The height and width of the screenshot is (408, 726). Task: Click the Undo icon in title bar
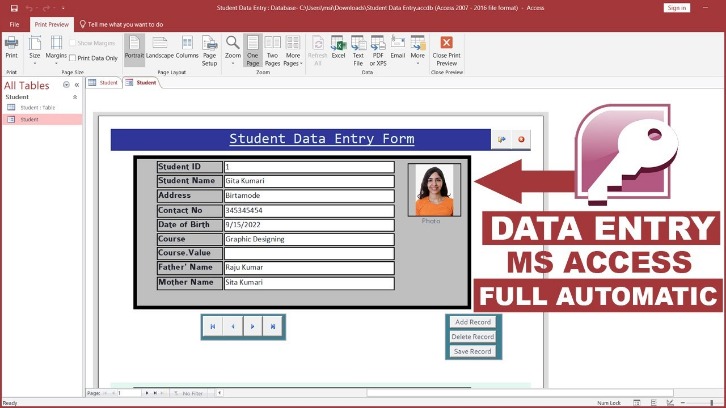30,8
